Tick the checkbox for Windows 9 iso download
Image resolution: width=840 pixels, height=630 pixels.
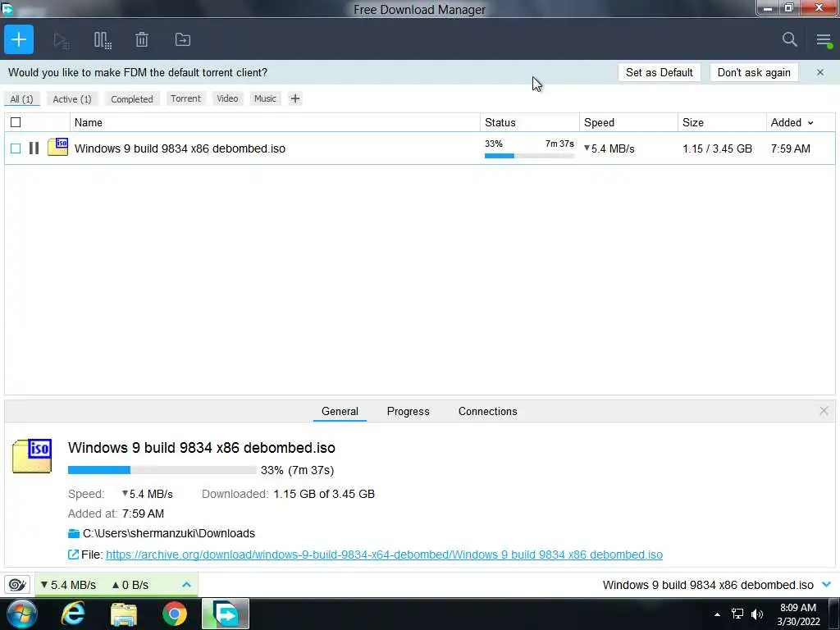[x=16, y=148]
